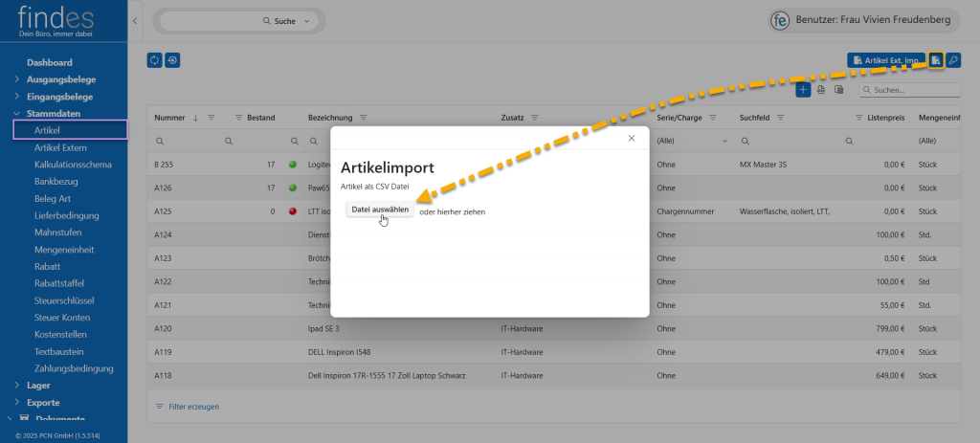Click filter icon of Suchfeld column
This screenshot has width=980, height=443.
pos(781,118)
